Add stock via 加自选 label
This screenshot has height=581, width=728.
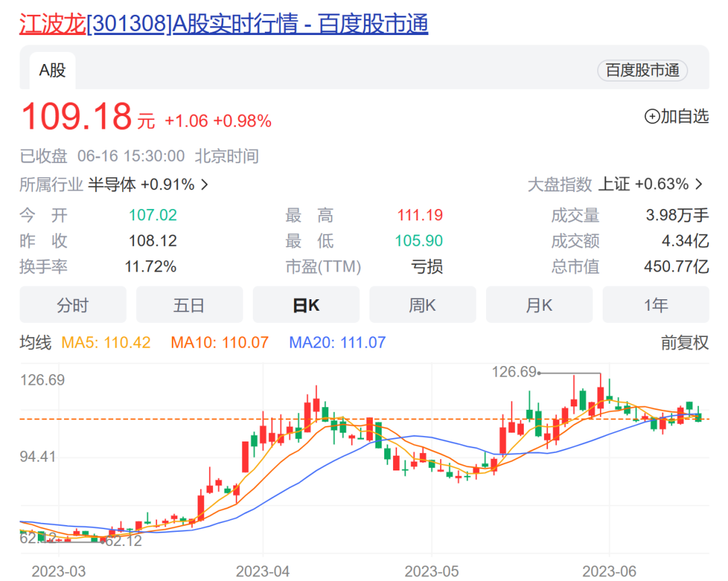pyautogui.click(x=685, y=116)
